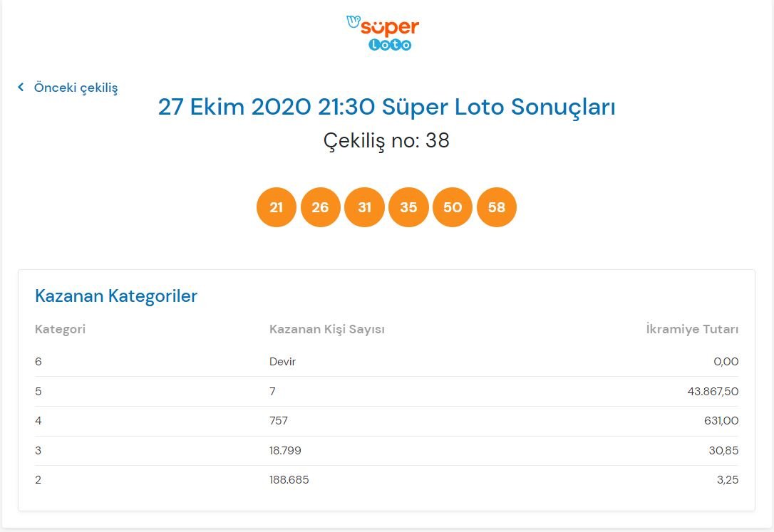The image size is (774, 532).
Task: Click the orange number 26 ball
Action: (321, 208)
